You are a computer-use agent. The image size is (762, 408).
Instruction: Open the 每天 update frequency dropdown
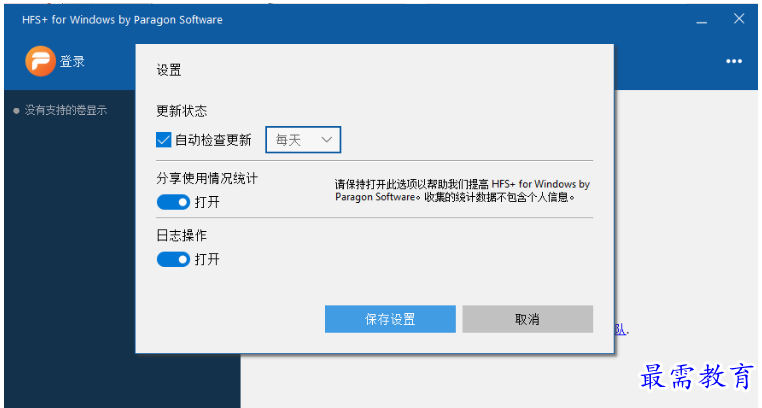pos(303,140)
